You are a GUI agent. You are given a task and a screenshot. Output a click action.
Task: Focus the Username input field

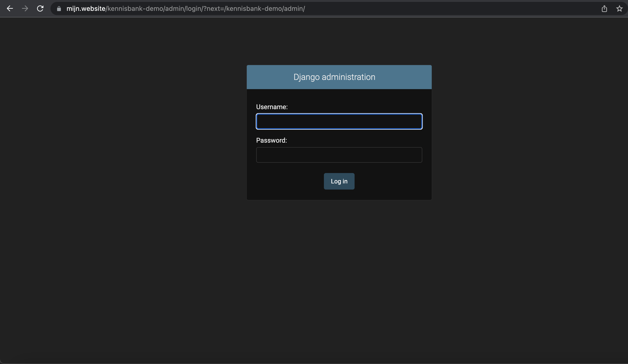(x=339, y=121)
